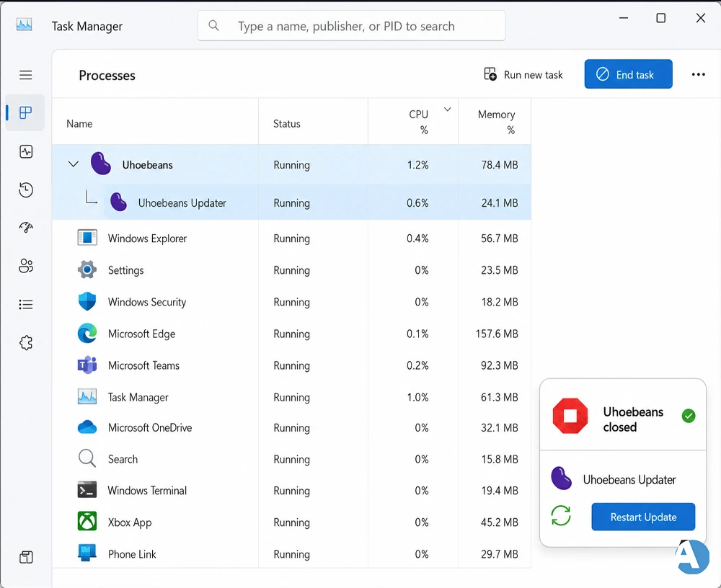Click the process search input field
The image size is (721, 588).
point(351,26)
